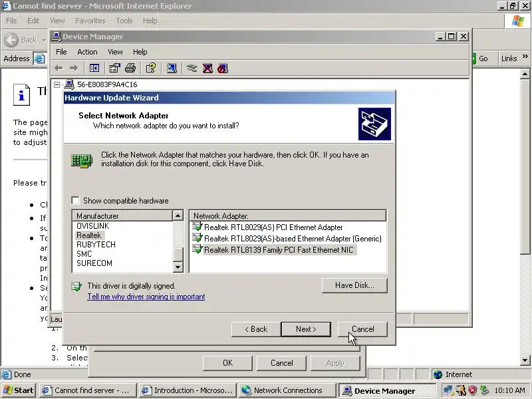Toggle the console tree pane icon

pyautogui.click(x=94, y=68)
